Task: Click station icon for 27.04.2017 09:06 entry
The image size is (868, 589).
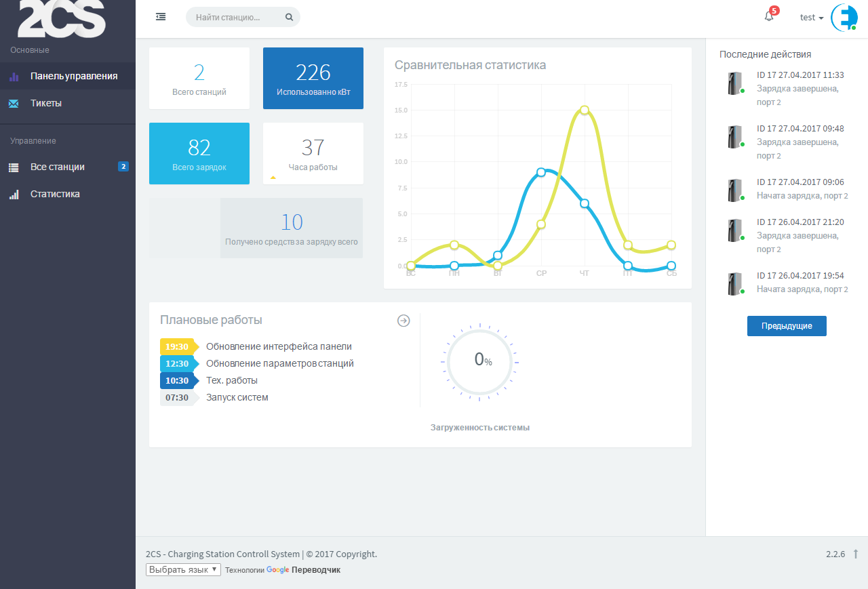Action: point(736,190)
